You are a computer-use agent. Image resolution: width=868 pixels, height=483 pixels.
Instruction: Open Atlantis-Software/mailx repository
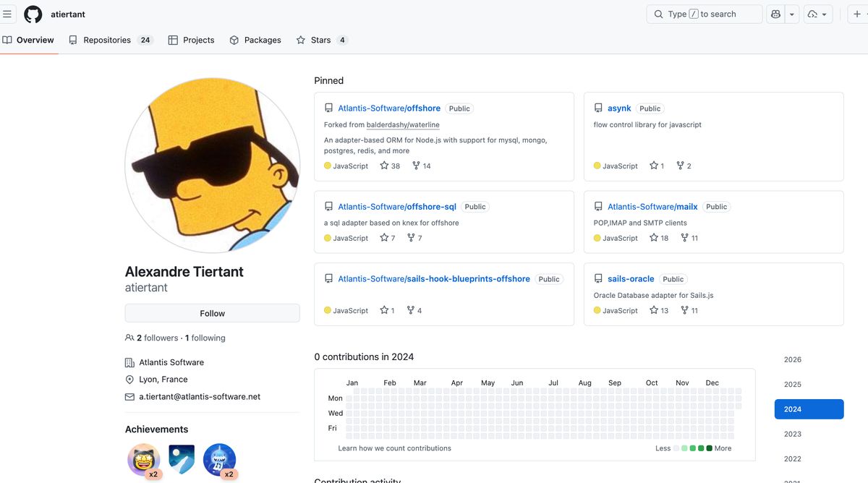(652, 207)
